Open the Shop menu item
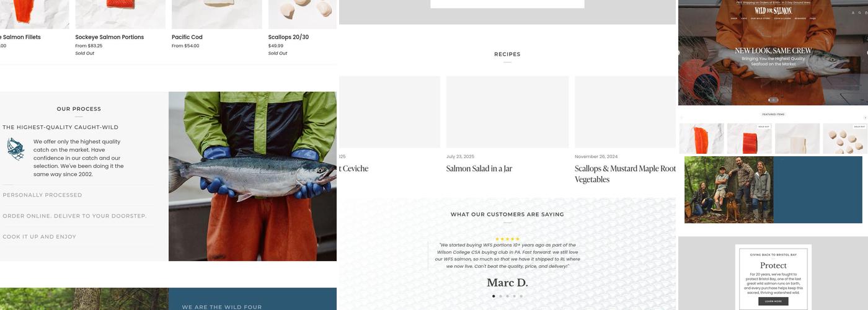The width and height of the screenshot is (868, 310). (x=734, y=19)
